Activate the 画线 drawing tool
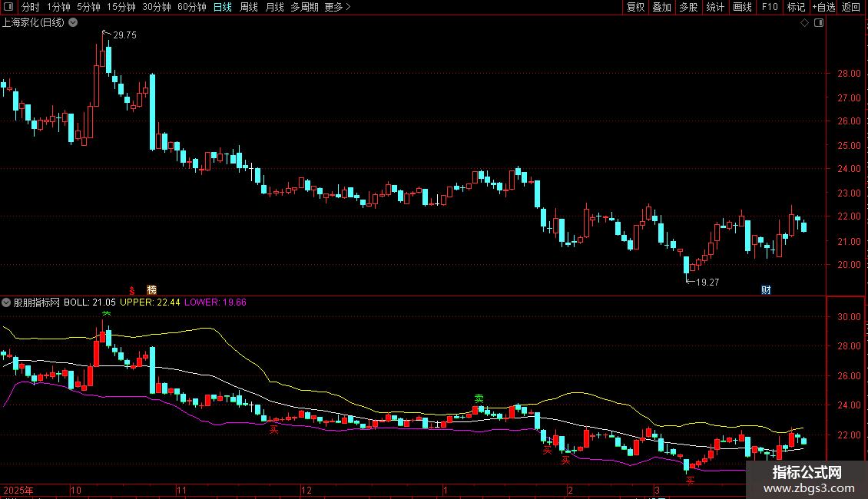The image size is (868, 499). click(742, 7)
